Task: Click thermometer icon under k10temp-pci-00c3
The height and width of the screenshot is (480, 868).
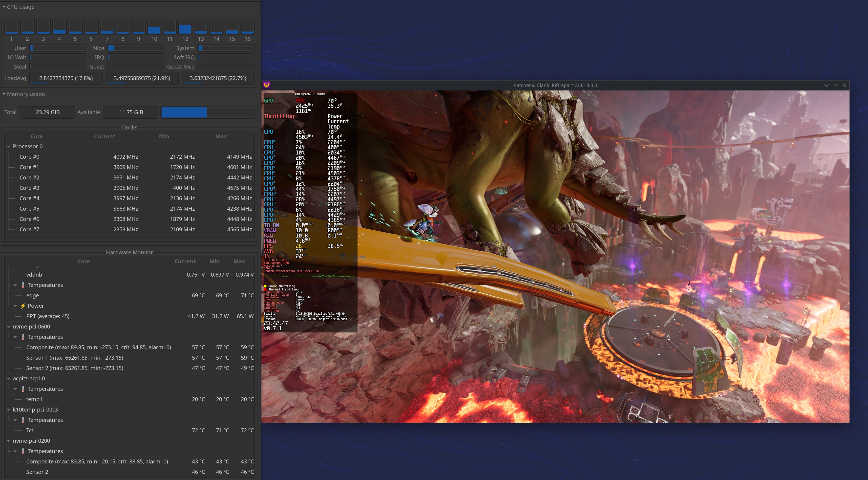Action: (23, 420)
